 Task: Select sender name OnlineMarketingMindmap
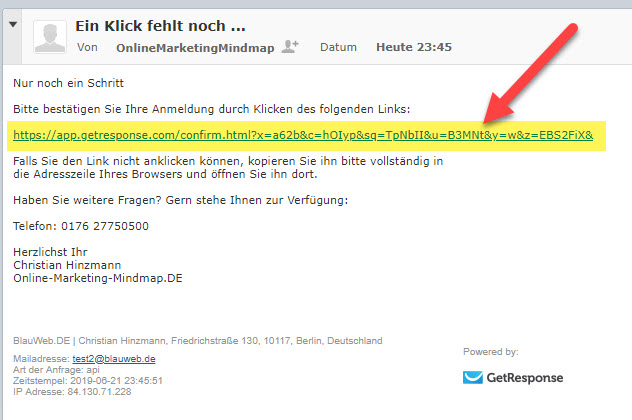pyautogui.click(x=195, y=48)
